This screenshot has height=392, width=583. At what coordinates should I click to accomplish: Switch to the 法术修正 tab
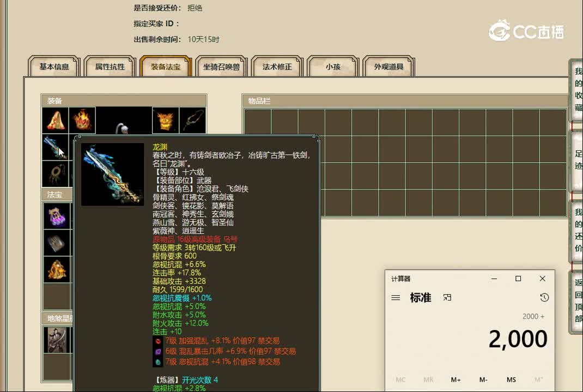pyautogui.click(x=277, y=66)
